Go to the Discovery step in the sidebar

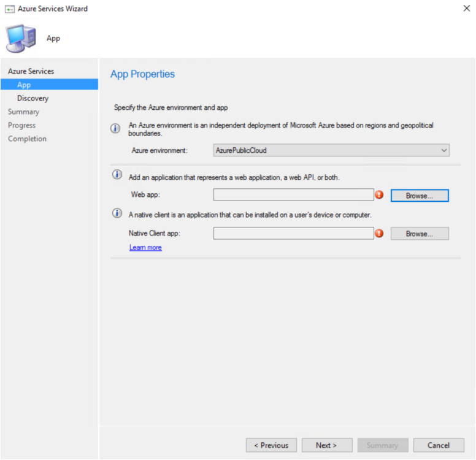pyautogui.click(x=33, y=98)
